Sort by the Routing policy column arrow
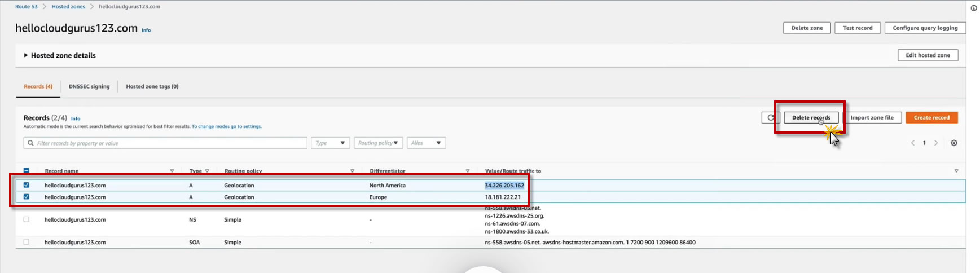 click(x=353, y=171)
